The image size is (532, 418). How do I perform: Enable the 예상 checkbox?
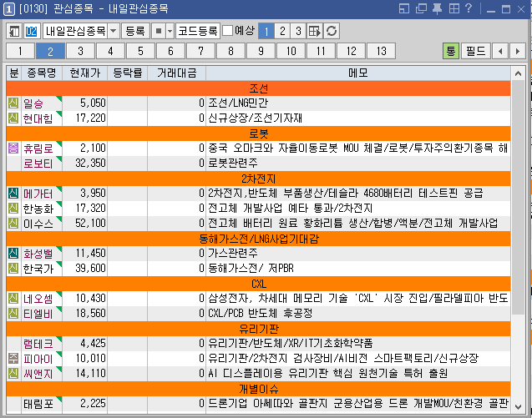click(x=227, y=31)
